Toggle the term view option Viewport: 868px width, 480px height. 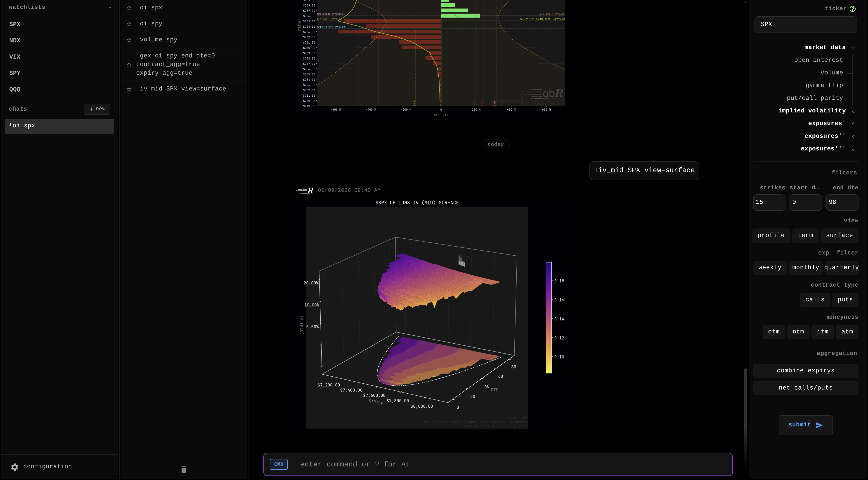[x=805, y=235]
